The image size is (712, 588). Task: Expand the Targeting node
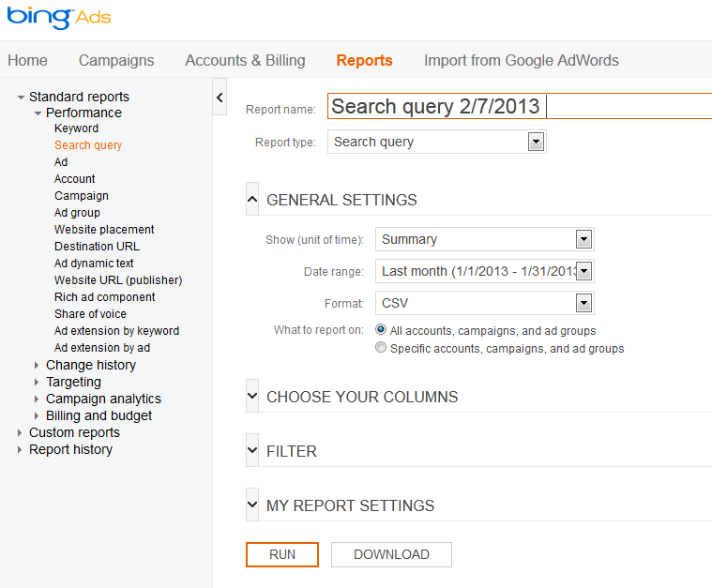[37, 382]
